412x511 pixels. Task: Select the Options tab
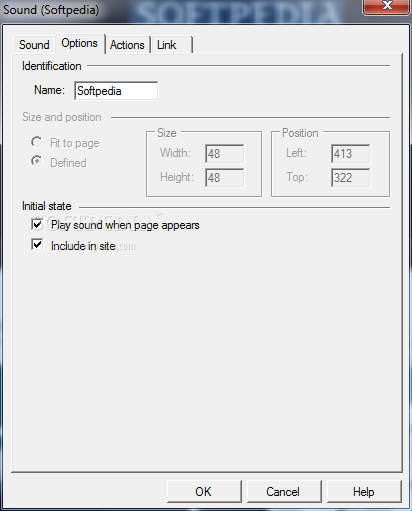[79, 43]
